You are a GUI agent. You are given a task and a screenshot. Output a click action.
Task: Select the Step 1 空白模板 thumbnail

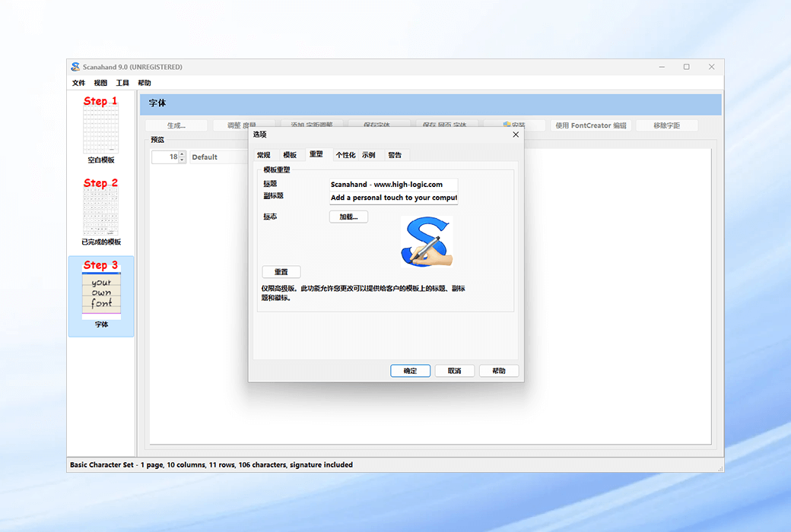pos(101,130)
